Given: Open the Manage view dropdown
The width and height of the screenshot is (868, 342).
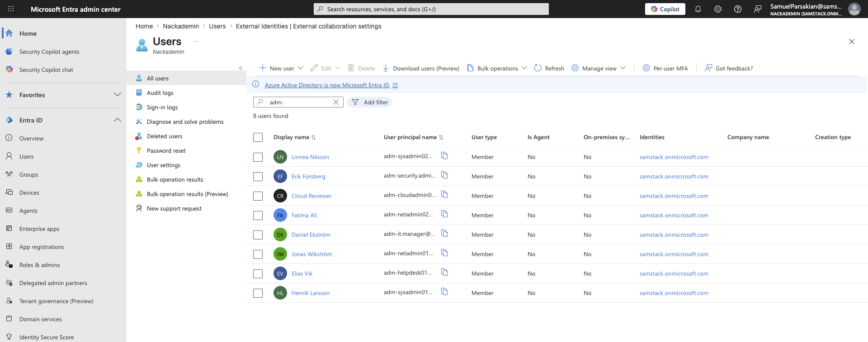Looking at the screenshot, I should coord(599,68).
